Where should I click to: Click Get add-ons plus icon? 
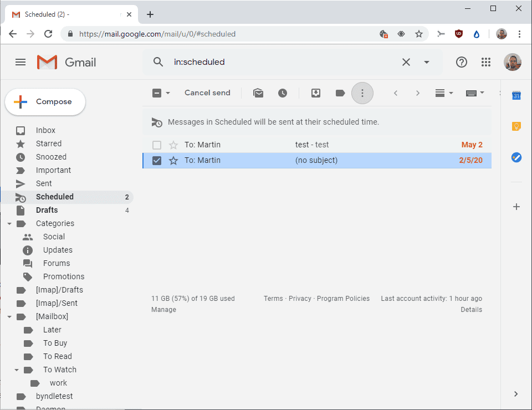[516, 207]
